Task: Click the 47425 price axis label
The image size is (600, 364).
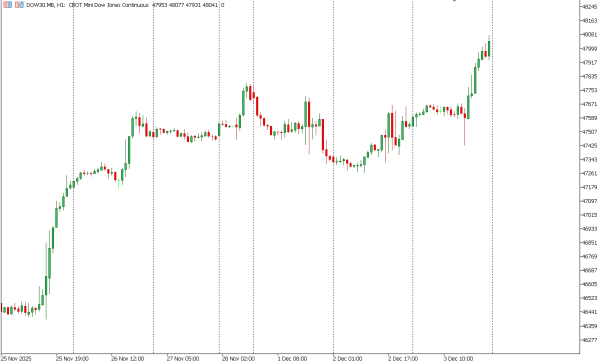Action: click(x=589, y=146)
